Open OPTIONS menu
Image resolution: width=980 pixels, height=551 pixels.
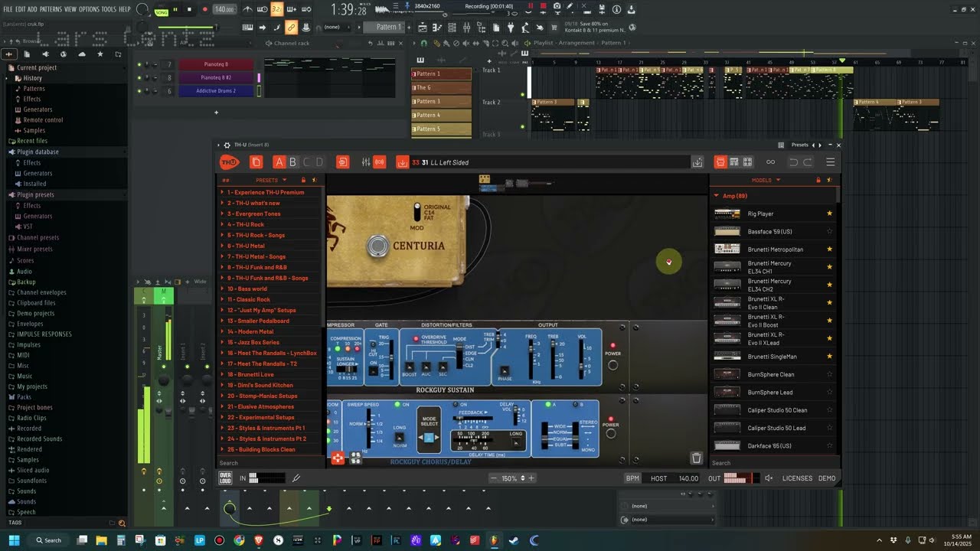tap(90, 9)
